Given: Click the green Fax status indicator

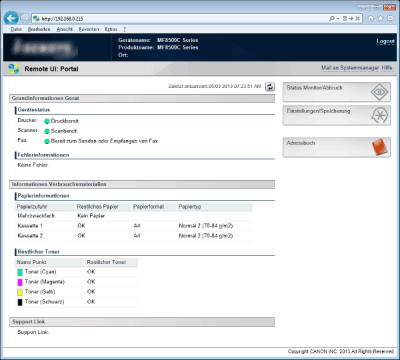Looking at the screenshot, I should pos(47,141).
